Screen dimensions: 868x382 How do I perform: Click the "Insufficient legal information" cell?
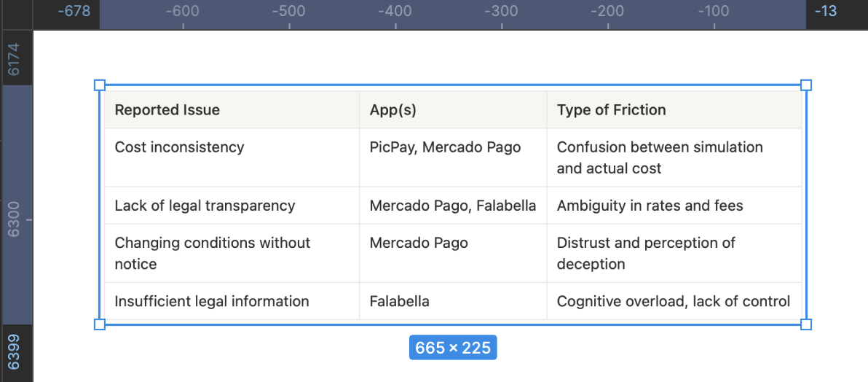pos(211,301)
